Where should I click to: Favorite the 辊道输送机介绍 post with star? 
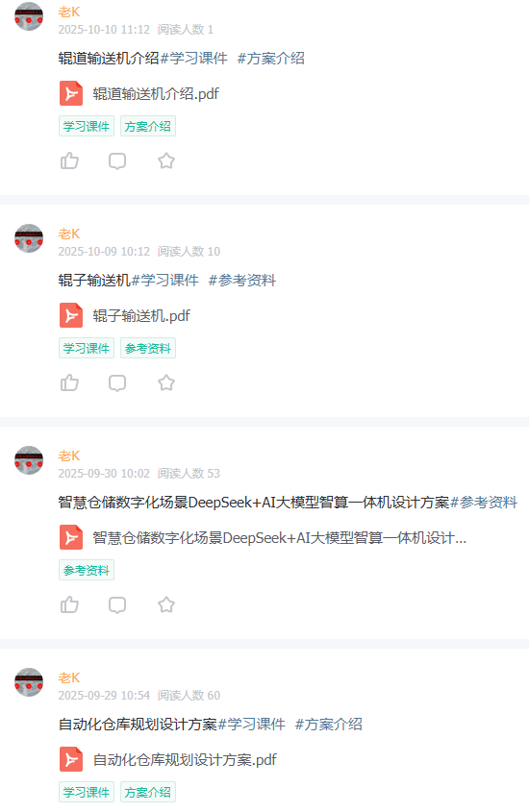coord(166,161)
